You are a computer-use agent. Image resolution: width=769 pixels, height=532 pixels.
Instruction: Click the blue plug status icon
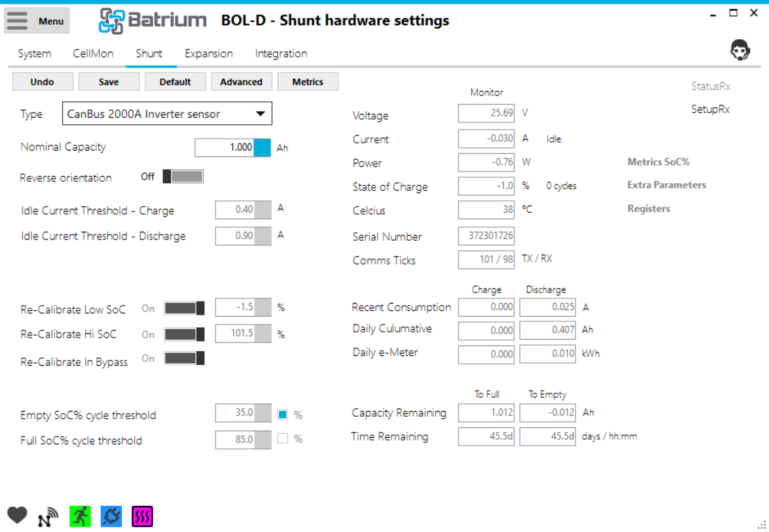(x=111, y=516)
